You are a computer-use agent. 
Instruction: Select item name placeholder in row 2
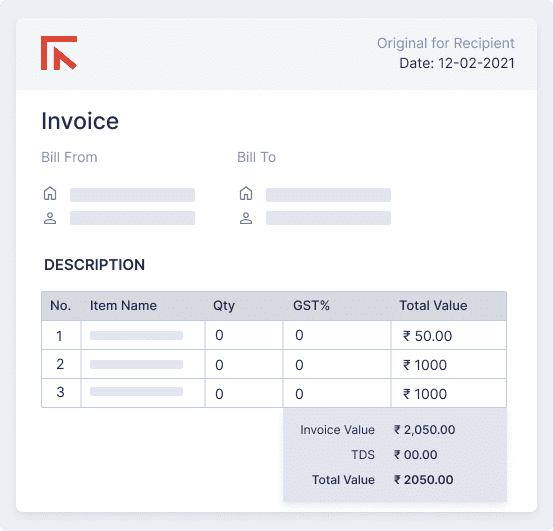tap(136, 364)
